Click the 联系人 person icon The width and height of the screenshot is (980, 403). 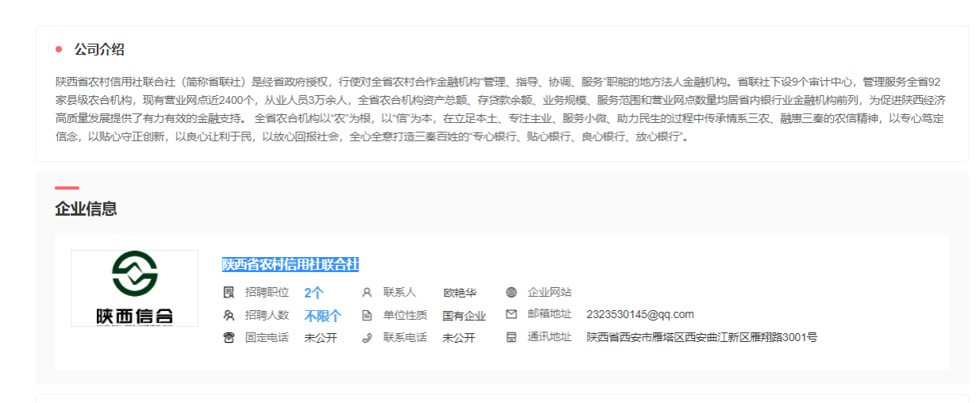coord(367,292)
